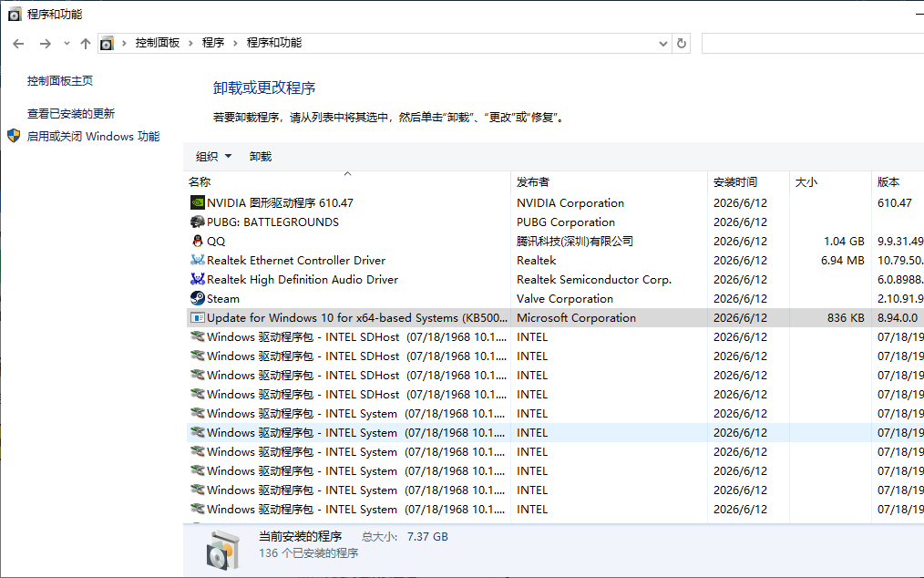Select the 程序 breadcrumb
The image size is (924, 578).
point(212,43)
